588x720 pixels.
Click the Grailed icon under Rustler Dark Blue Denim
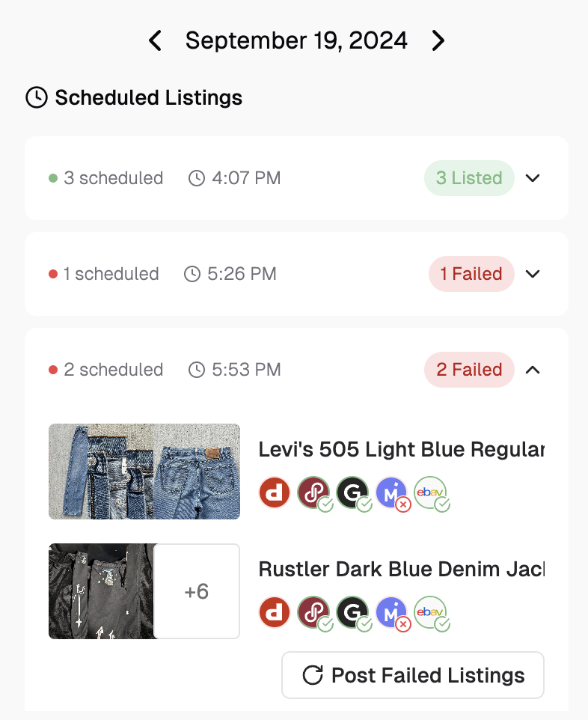pos(353,612)
